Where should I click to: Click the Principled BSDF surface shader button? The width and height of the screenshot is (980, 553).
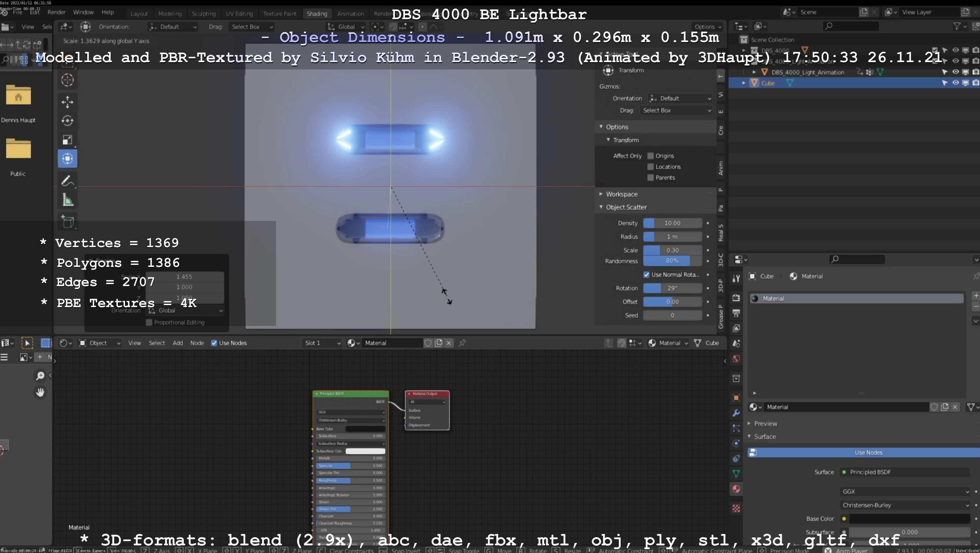[x=905, y=472]
